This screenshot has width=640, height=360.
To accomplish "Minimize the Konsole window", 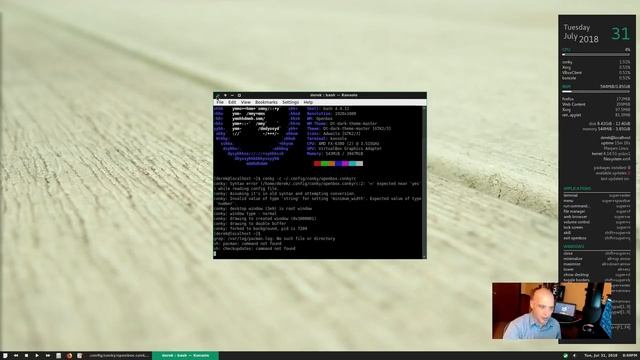I will (232, 95).
